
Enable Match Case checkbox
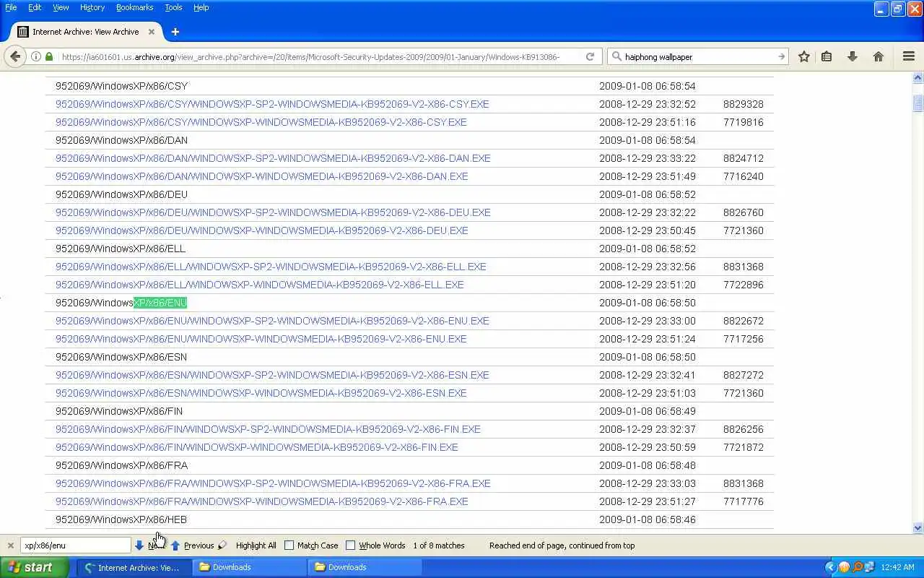(289, 545)
